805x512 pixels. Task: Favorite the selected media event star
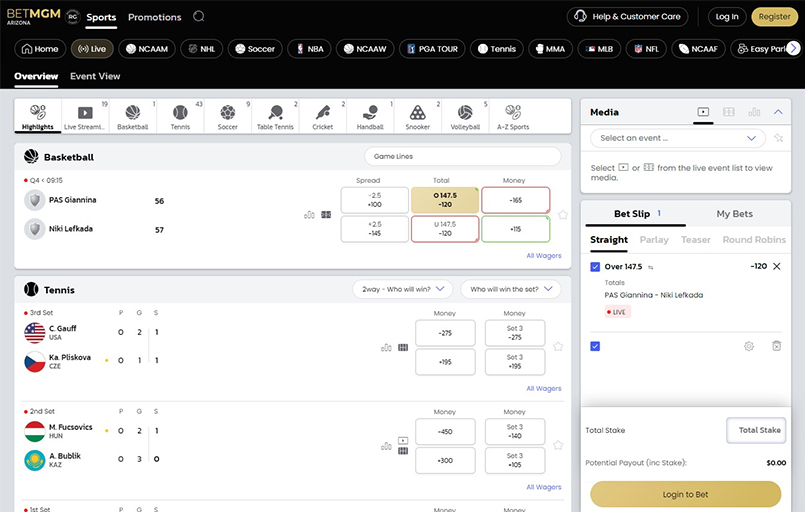(779, 138)
